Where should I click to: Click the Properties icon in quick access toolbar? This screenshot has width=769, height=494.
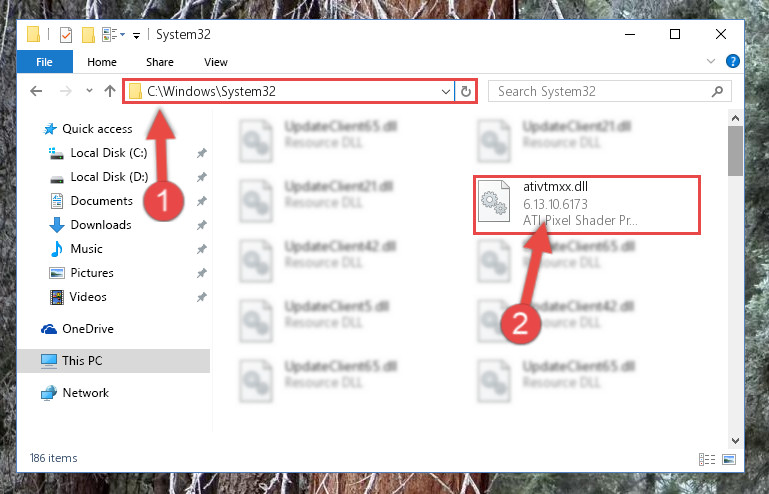coord(66,35)
